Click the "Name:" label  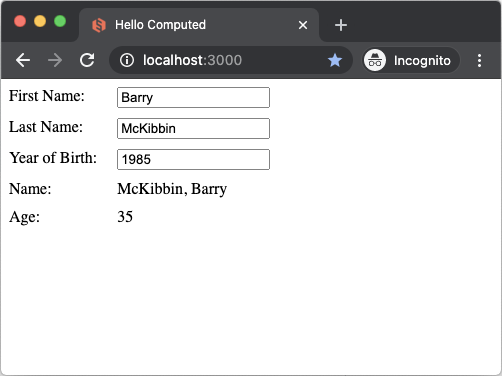30,189
